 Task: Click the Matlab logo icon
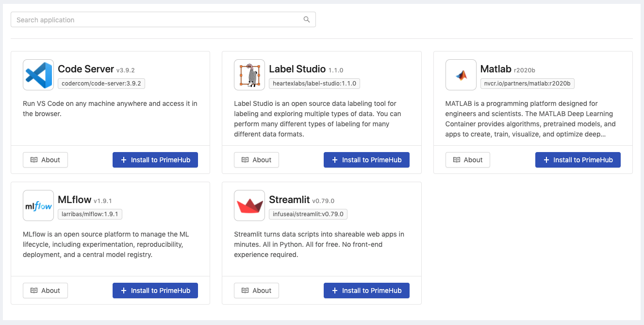point(461,75)
